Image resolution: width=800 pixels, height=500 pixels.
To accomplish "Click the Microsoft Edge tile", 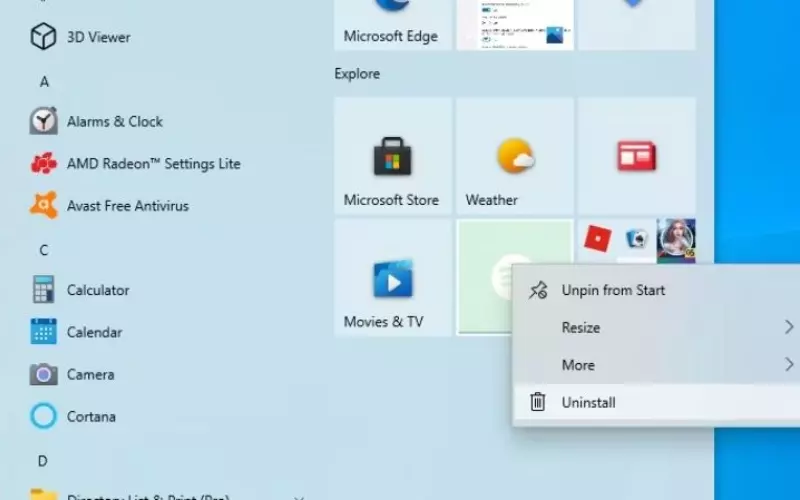I will point(393,24).
